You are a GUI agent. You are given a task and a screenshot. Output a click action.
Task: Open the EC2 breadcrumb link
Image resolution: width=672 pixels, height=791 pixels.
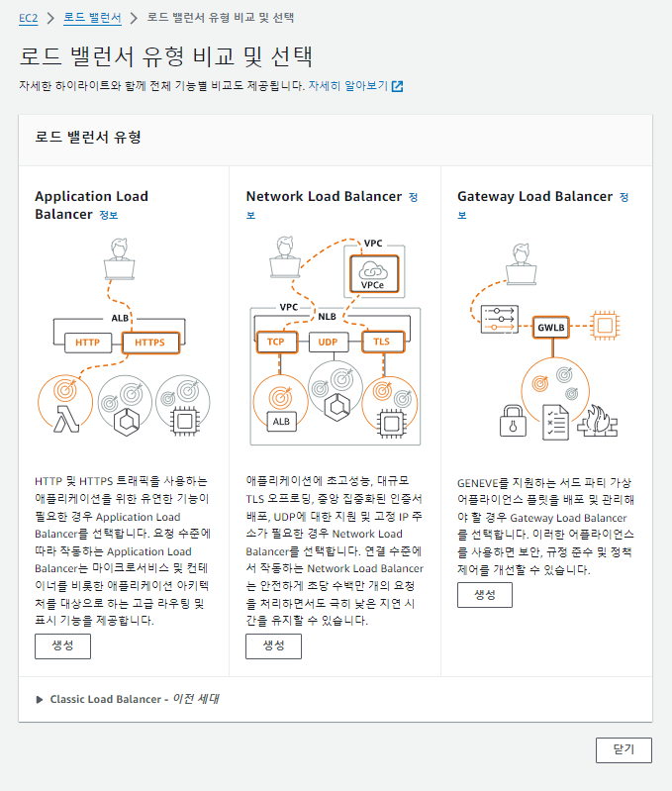click(x=29, y=18)
